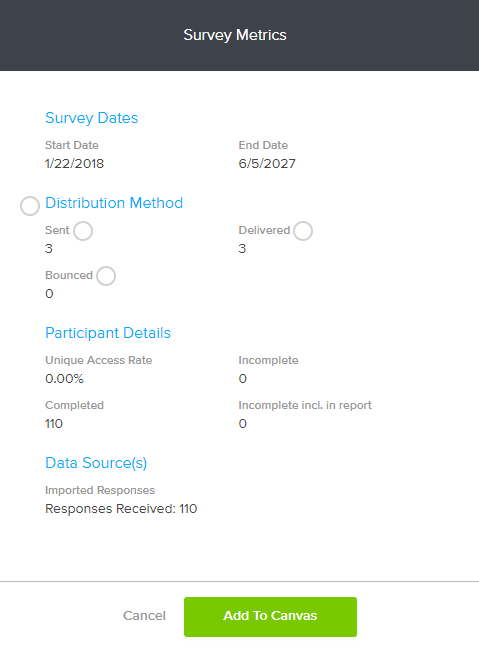Click the Incomplete incl. in report label
The width and height of the screenshot is (479, 652).
pos(305,405)
